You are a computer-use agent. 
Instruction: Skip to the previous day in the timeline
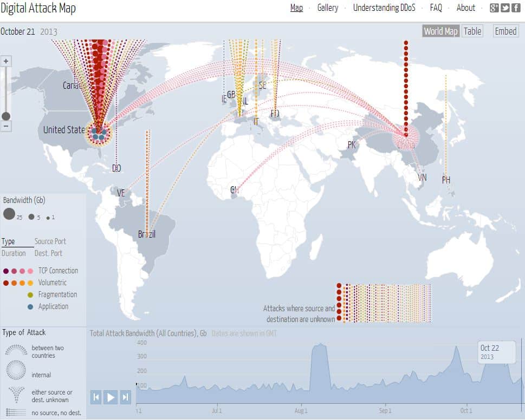coord(96,397)
